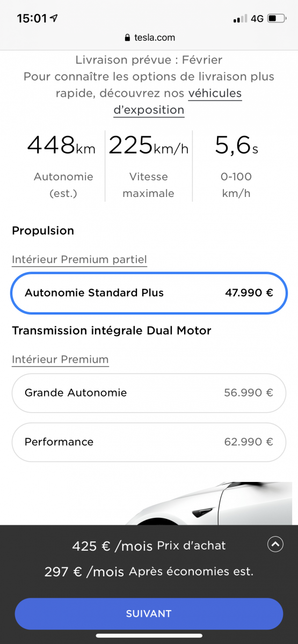
Task: Tap the 448 km Autonomie figure
Action: click(61, 165)
